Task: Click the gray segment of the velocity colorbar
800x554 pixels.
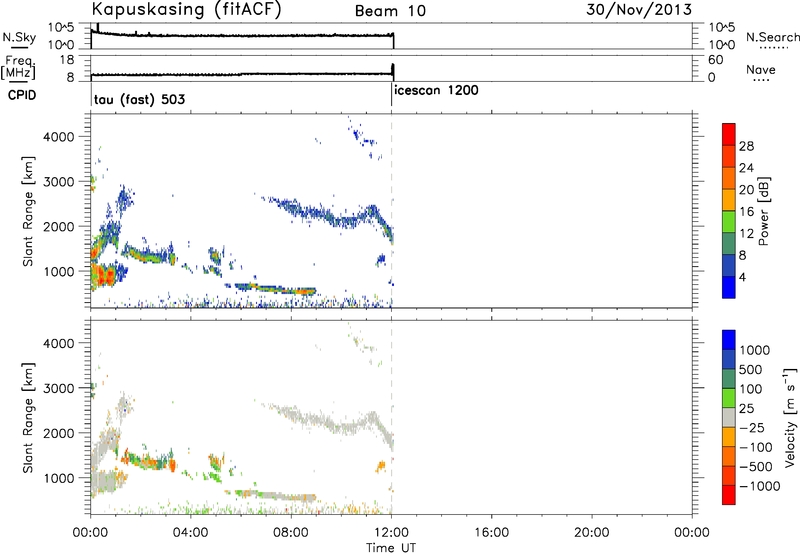Action: (729, 417)
